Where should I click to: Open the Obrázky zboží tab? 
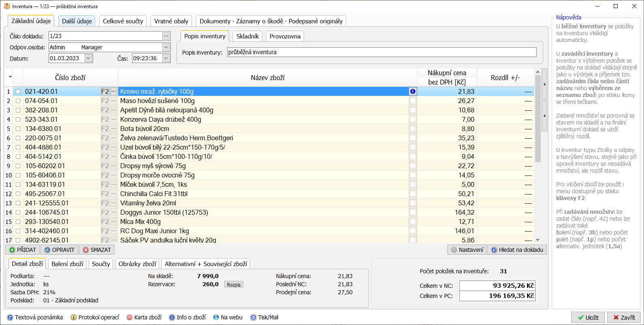(137, 264)
